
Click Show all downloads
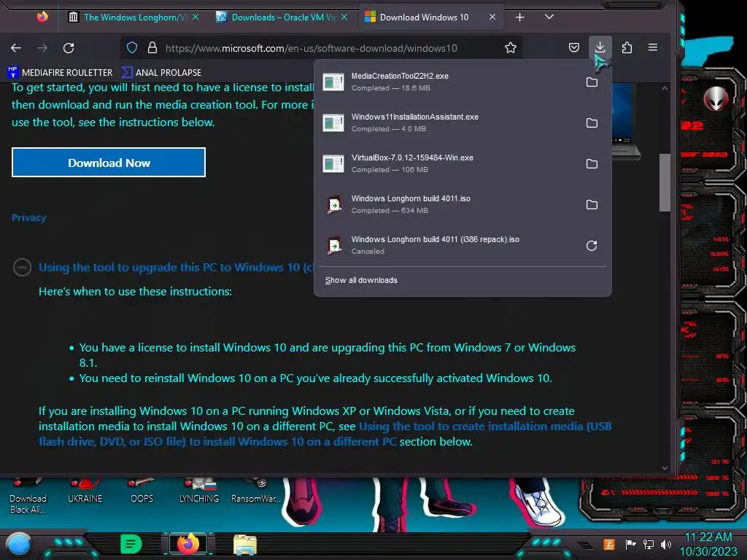click(x=361, y=280)
